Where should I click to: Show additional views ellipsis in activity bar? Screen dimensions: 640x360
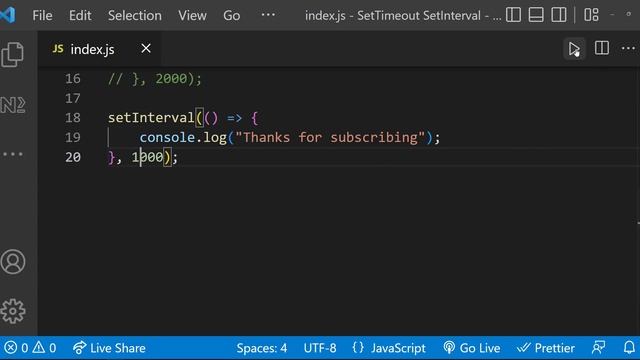pos(13,154)
